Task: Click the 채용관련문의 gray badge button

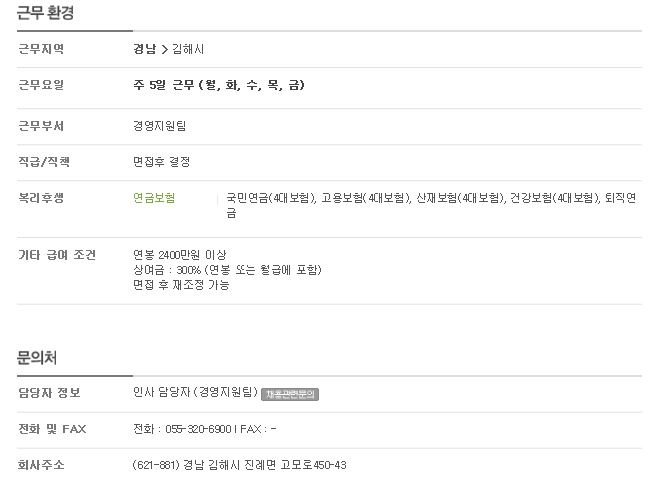Action: pyautogui.click(x=290, y=394)
